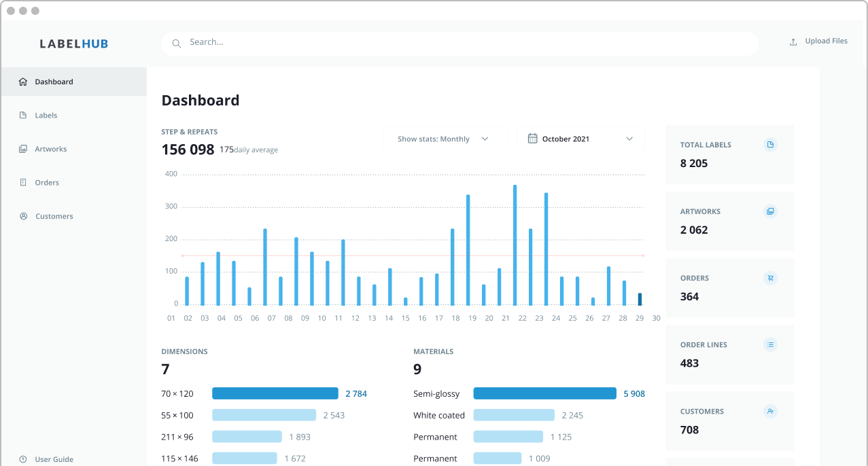Click the 70 × 120 dimension bar
Viewport: 868px width, 466px height.
pyautogui.click(x=275, y=393)
